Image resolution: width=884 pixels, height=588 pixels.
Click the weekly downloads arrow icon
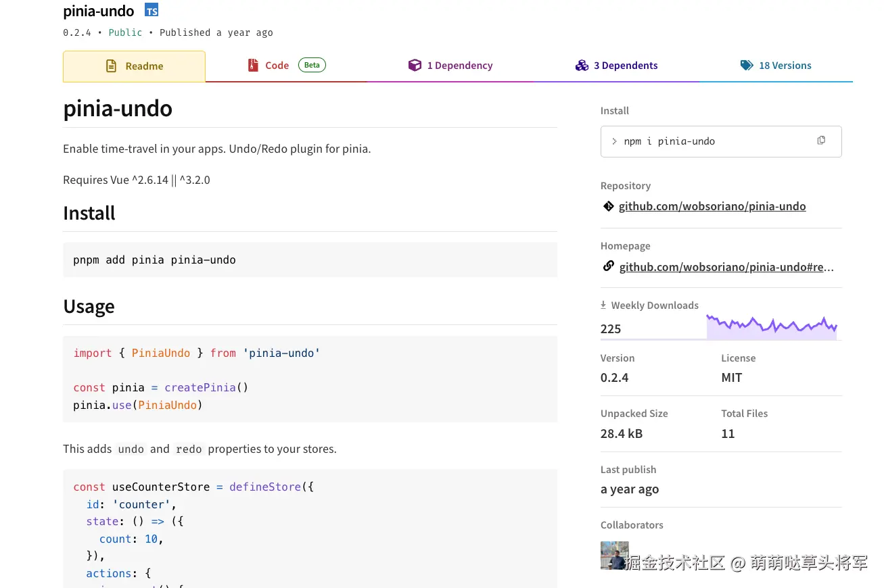[x=603, y=305]
